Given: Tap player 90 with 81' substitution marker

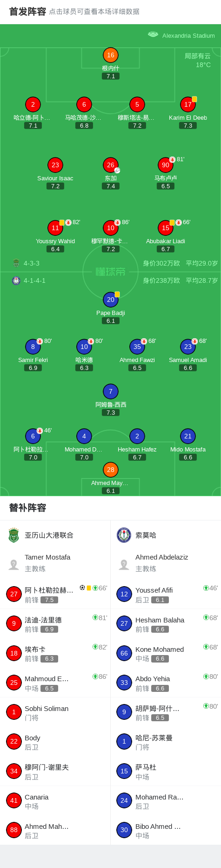Looking at the screenshot, I should (166, 165).
